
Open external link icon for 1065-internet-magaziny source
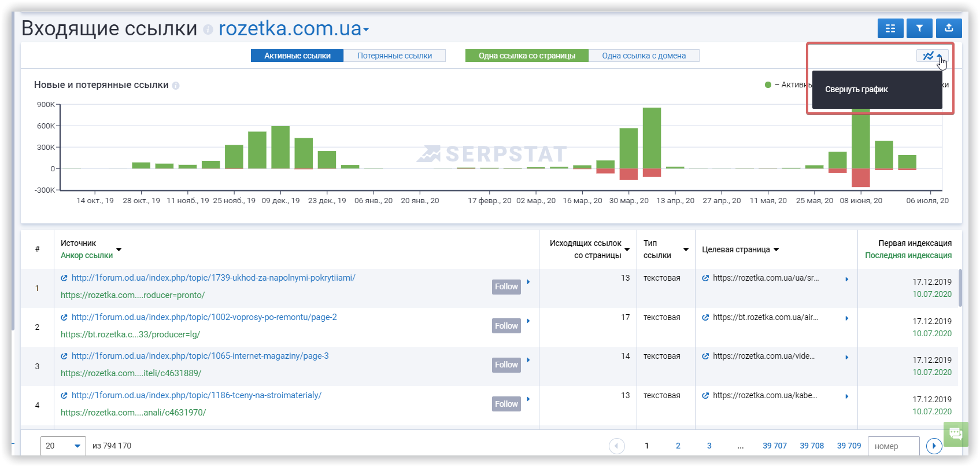pyautogui.click(x=64, y=356)
